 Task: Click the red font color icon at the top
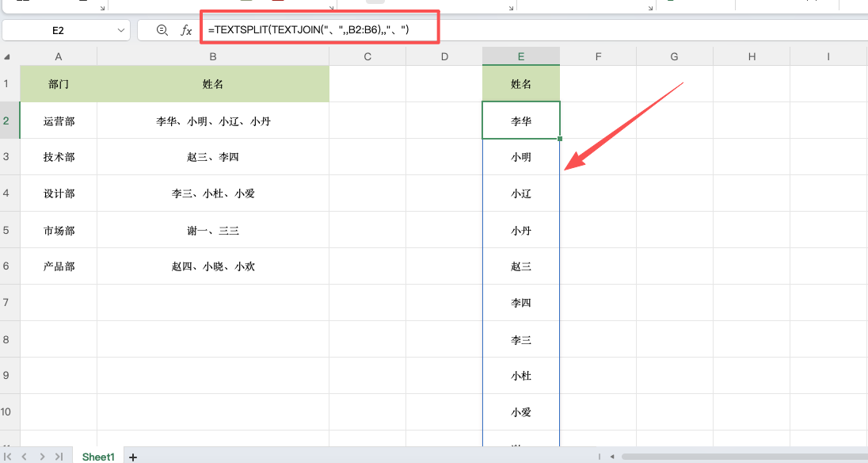(276, 3)
